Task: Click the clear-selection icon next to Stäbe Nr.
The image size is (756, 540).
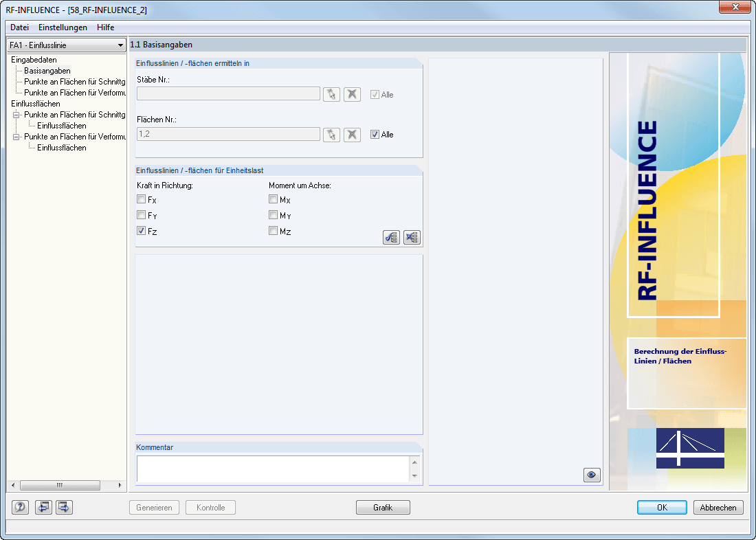Action: [353, 95]
